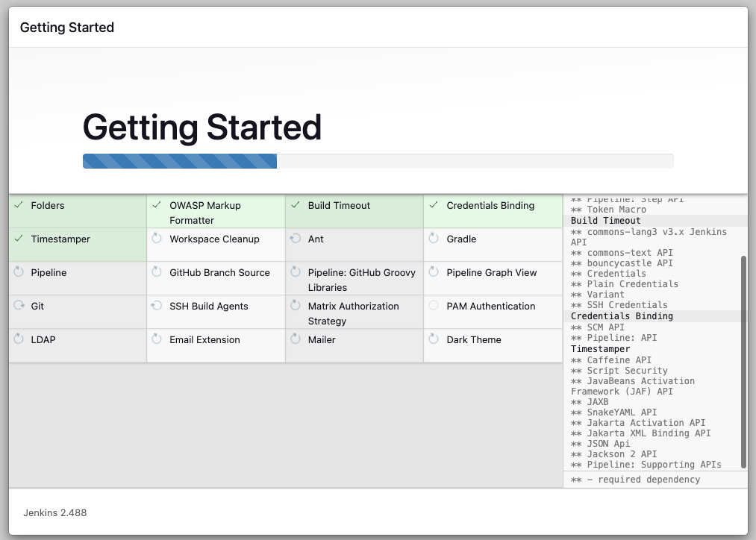Click the bouncycastle API log entry
Image resolution: width=756 pixels, height=540 pixels.
622,263
